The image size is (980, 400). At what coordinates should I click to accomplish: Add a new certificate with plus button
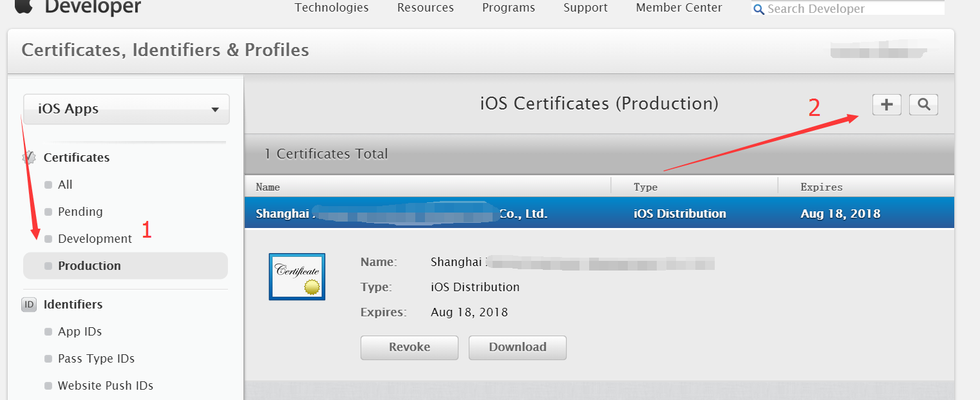[887, 104]
